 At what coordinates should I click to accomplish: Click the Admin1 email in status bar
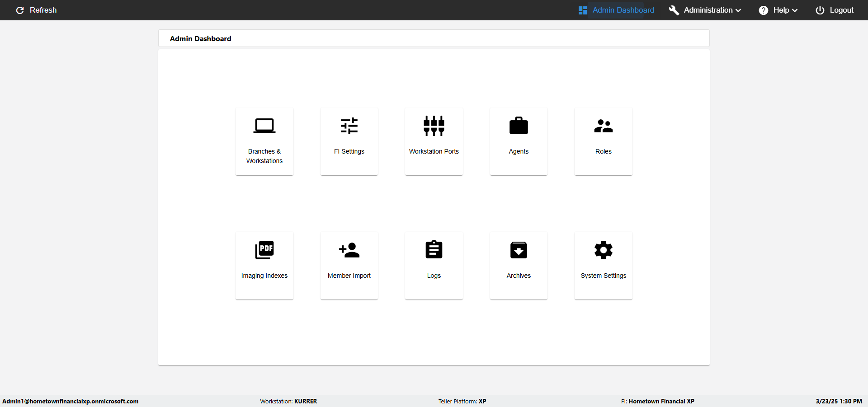point(71,401)
